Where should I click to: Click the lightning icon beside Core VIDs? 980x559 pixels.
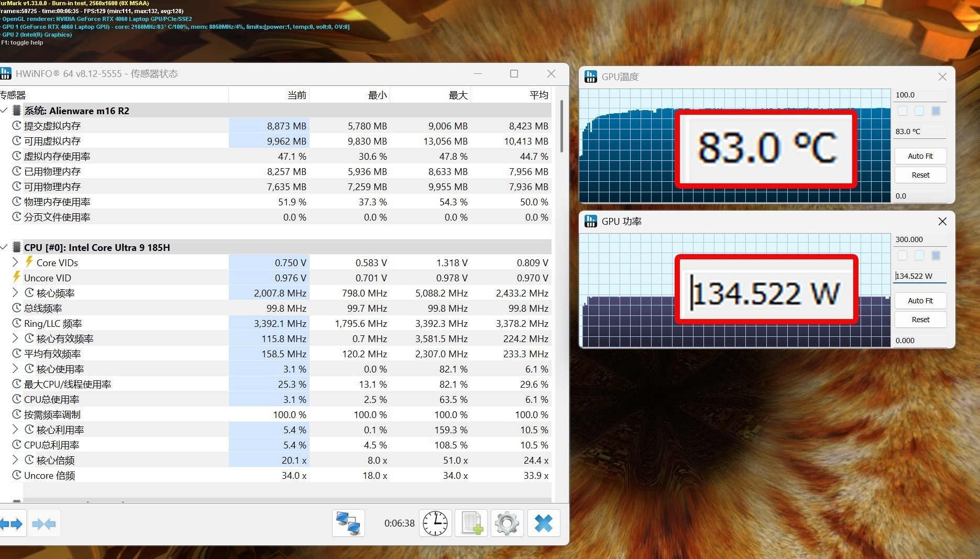click(x=29, y=262)
